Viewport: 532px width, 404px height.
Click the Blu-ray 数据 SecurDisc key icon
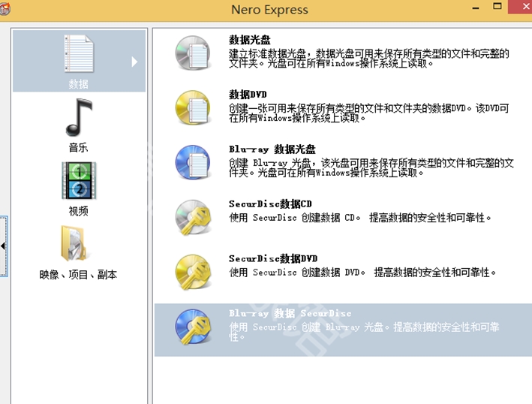[x=193, y=327]
